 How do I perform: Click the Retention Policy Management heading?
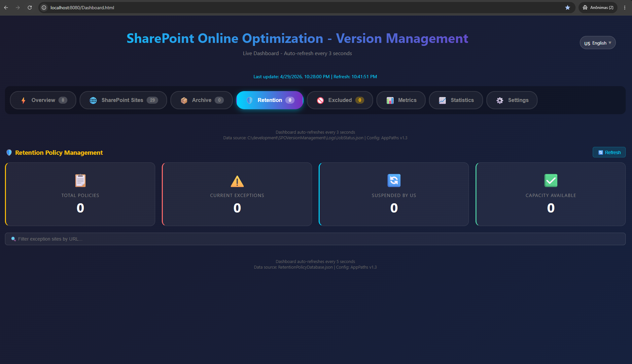click(x=59, y=152)
